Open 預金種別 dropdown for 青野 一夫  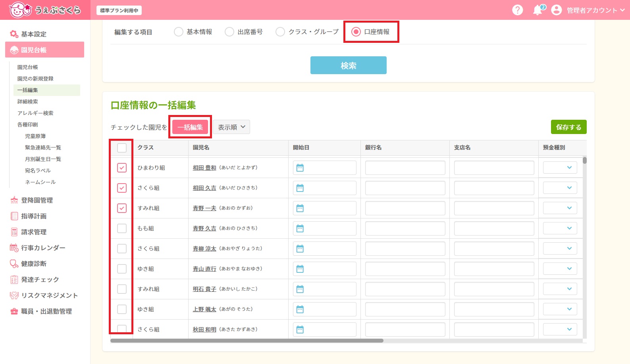pyautogui.click(x=560, y=208)
